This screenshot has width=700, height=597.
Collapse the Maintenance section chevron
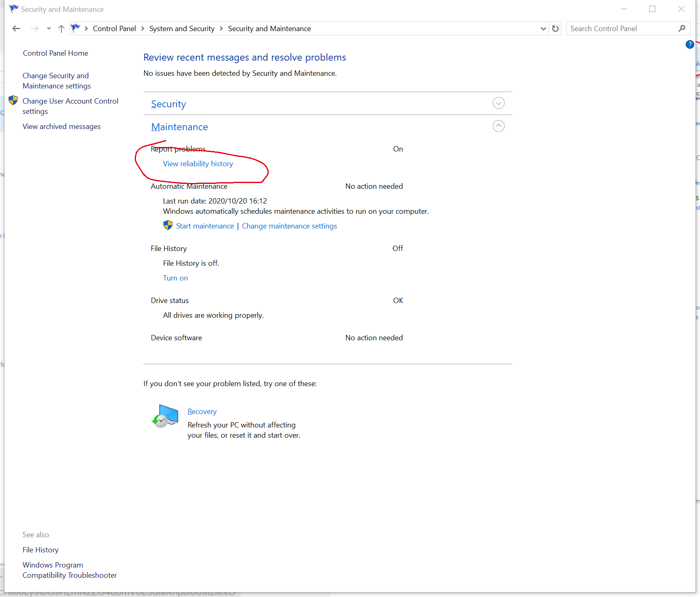pyautogui.click(x=498, y=126)
